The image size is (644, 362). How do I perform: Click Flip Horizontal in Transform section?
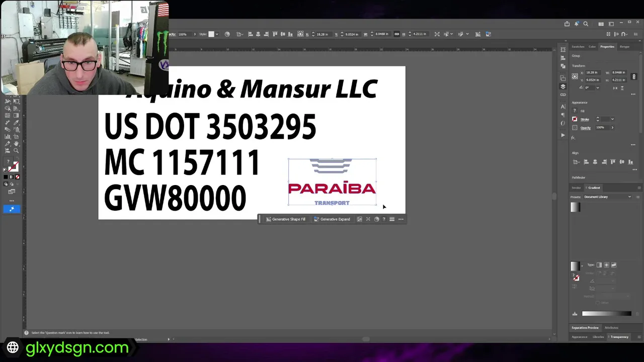point(615,88)
